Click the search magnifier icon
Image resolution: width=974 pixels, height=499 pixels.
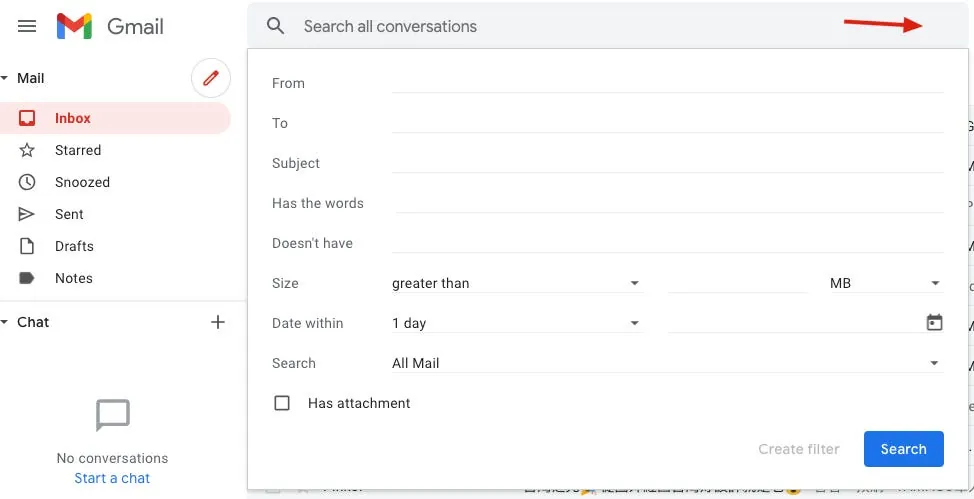click(x=276, y=26)
